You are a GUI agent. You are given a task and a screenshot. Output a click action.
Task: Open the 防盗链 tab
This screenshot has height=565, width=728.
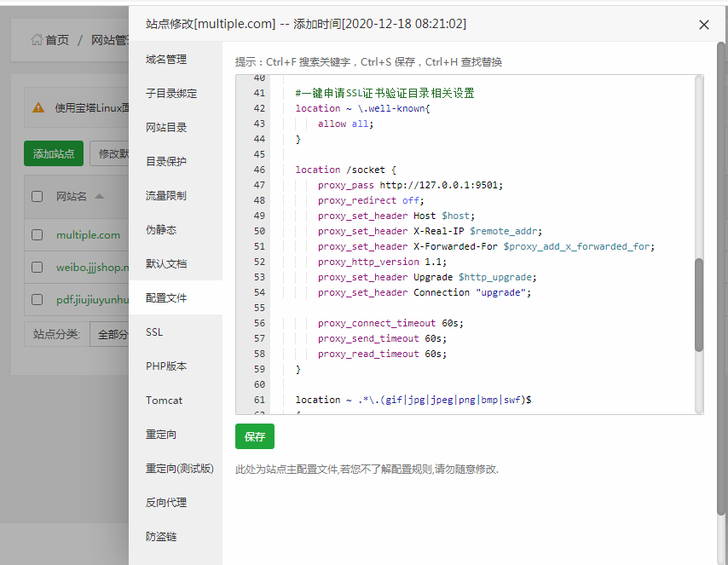tap(176, 537)
